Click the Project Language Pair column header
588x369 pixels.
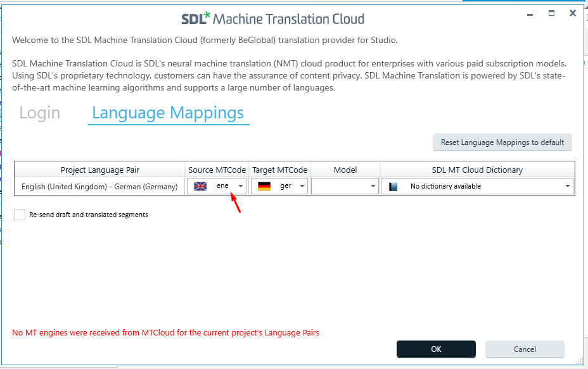click(x=99, y=170)
